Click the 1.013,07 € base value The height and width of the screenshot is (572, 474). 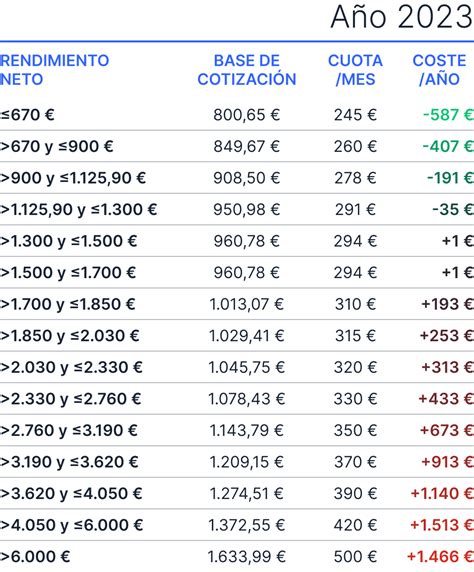click(247, 304)
